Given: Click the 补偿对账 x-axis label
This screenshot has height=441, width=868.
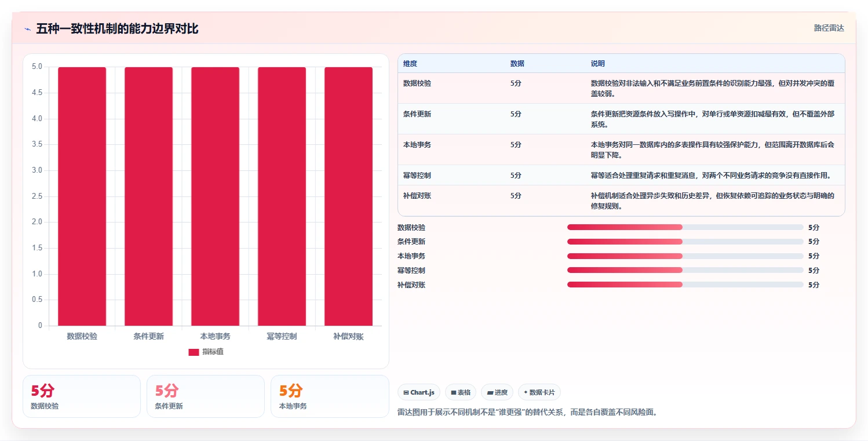Looking at the screenshot, I should point(348,336).
